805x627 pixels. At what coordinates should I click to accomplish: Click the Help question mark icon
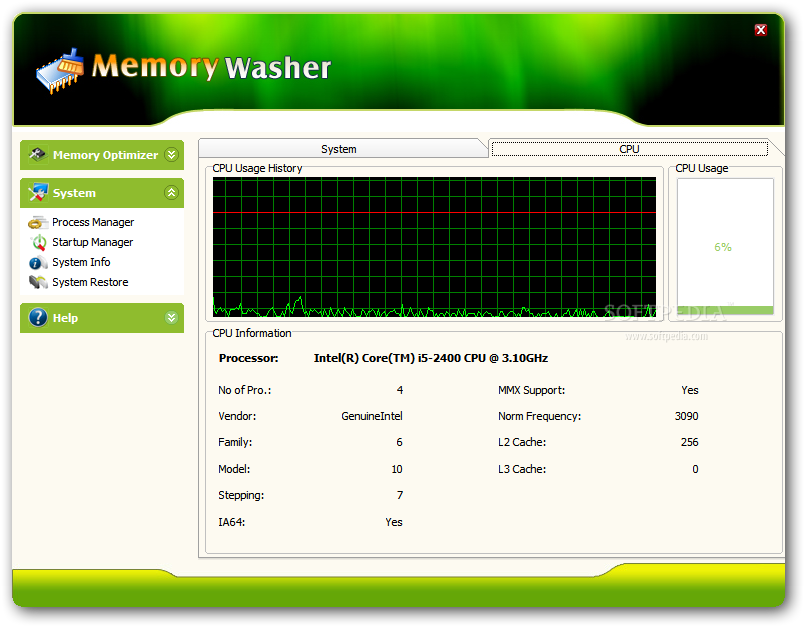click(x=38, y=317)
